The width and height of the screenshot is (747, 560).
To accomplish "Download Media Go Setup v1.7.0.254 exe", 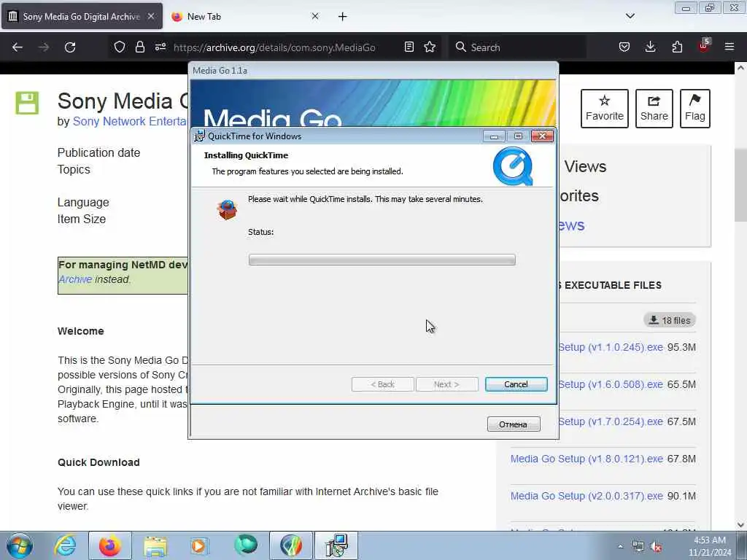I will pyautogui.click(x=611, y=421).
